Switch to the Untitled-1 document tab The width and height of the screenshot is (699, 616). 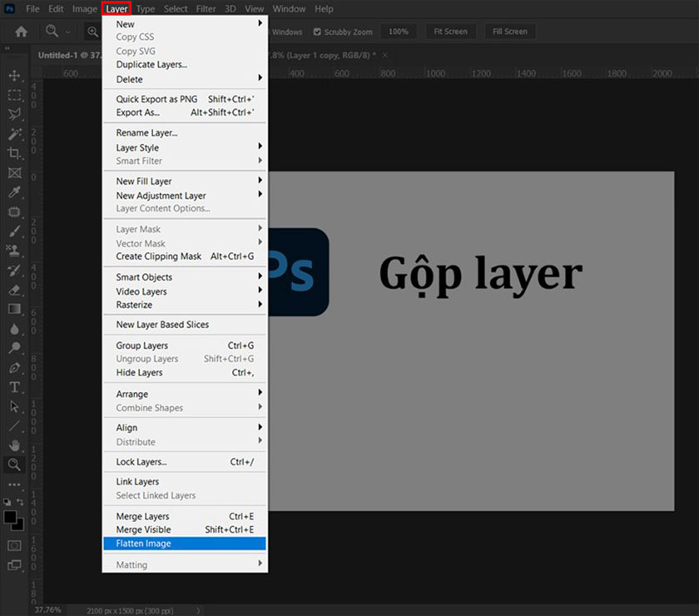tap(68, 55)
